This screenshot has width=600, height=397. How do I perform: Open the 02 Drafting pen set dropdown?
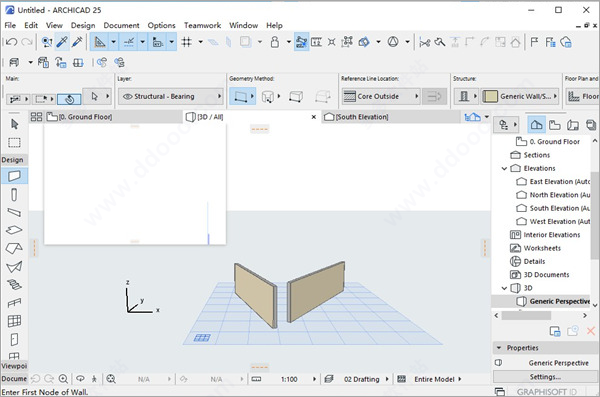coord(387,379)
